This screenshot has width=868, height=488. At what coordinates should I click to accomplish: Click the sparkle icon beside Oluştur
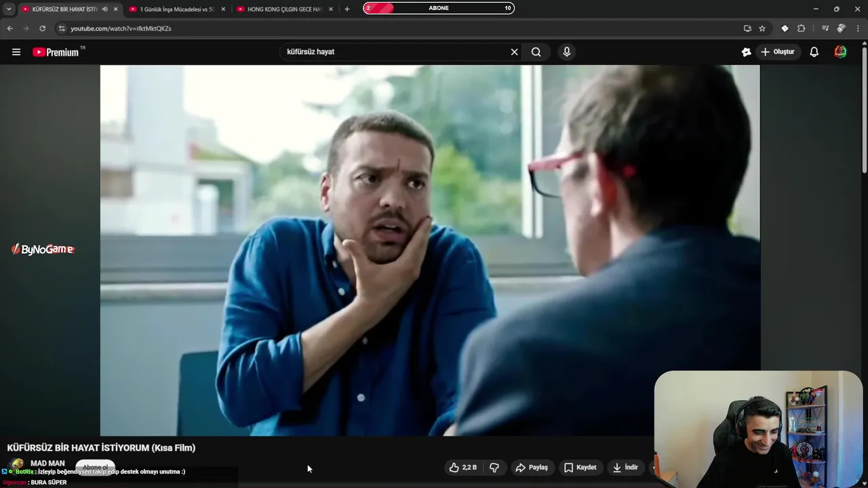746,52
